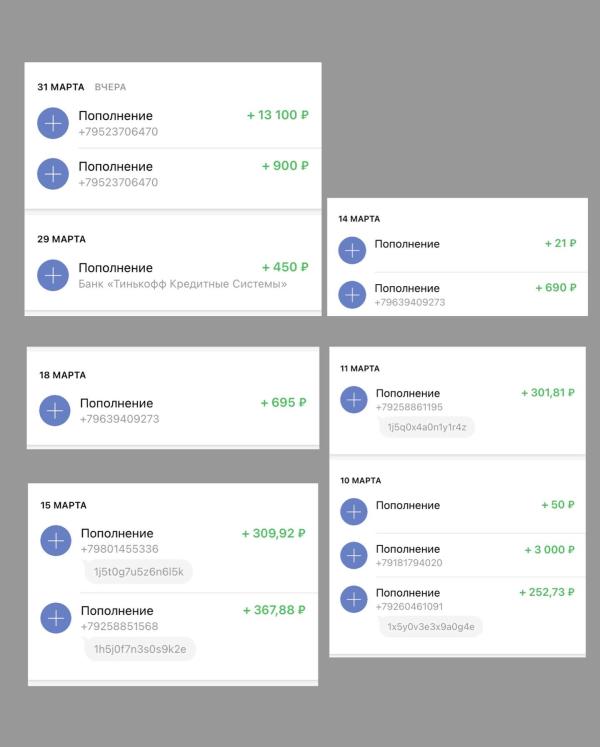Click plus icon for +21 ₽ deposit
The image size is (600, 747).
352,251
